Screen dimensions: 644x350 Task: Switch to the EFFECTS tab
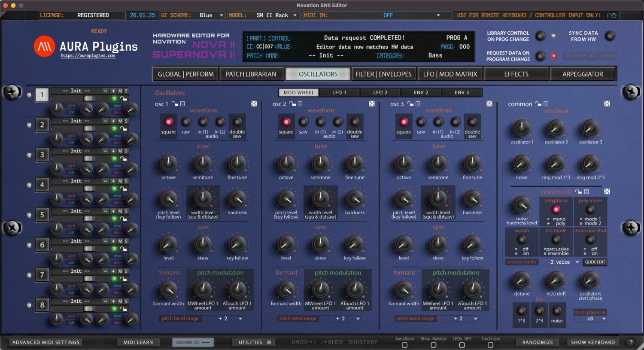click(516, 73)
